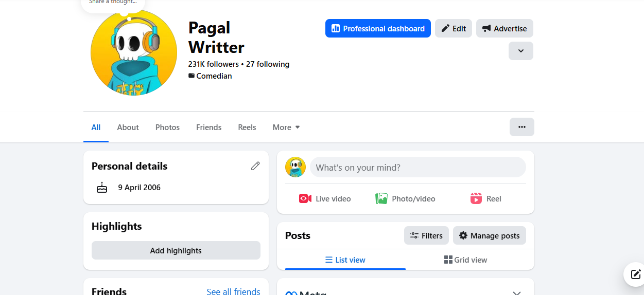This screenshot has width=644, height=295.
Task: Expand the More tab dropdown
Action: pyautogui.click(x=286, y=127)
